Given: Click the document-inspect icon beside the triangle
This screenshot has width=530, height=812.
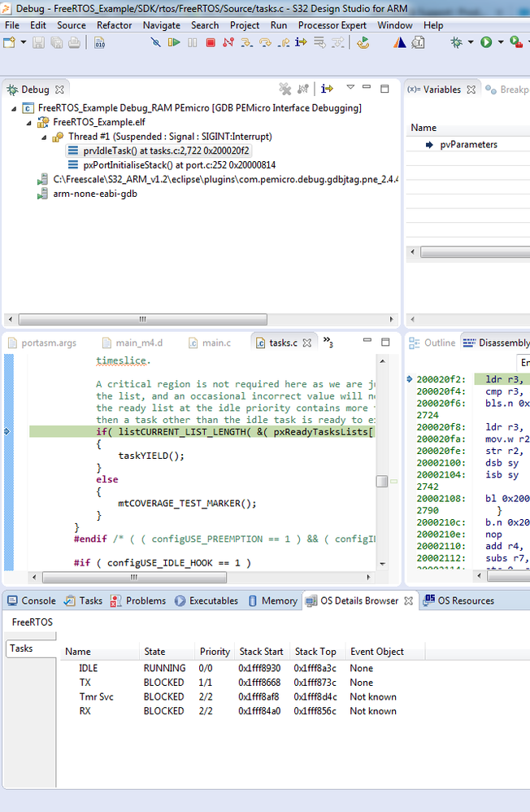Looking at the screenshot, I should (418, 42).
